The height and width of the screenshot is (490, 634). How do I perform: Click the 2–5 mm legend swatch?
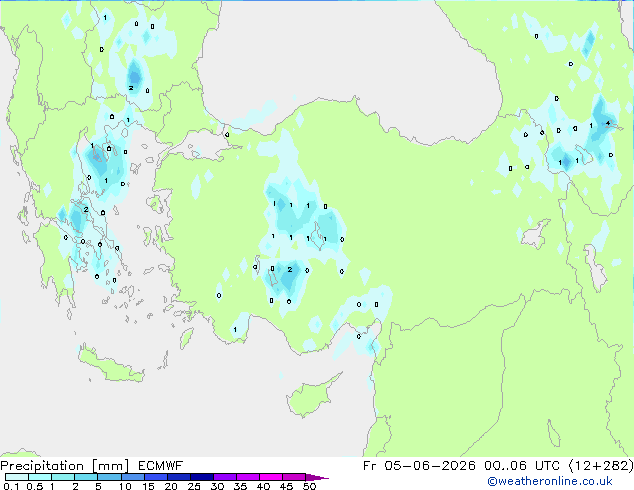click(x=86, y=477)
